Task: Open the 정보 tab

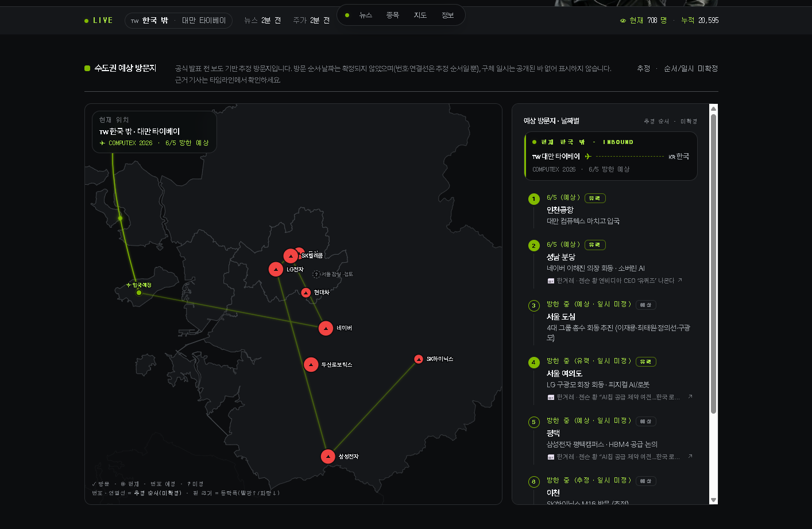Action: [x=448, y=15]
